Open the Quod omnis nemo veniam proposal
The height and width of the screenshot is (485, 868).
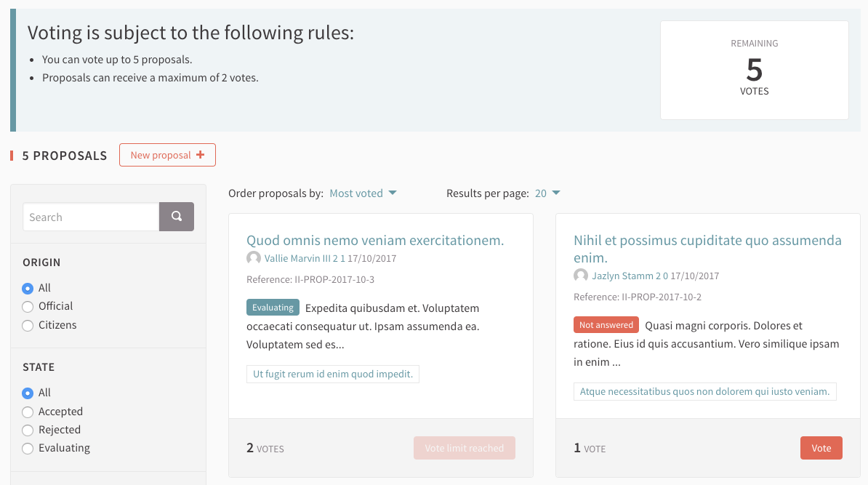coord(375,241)
